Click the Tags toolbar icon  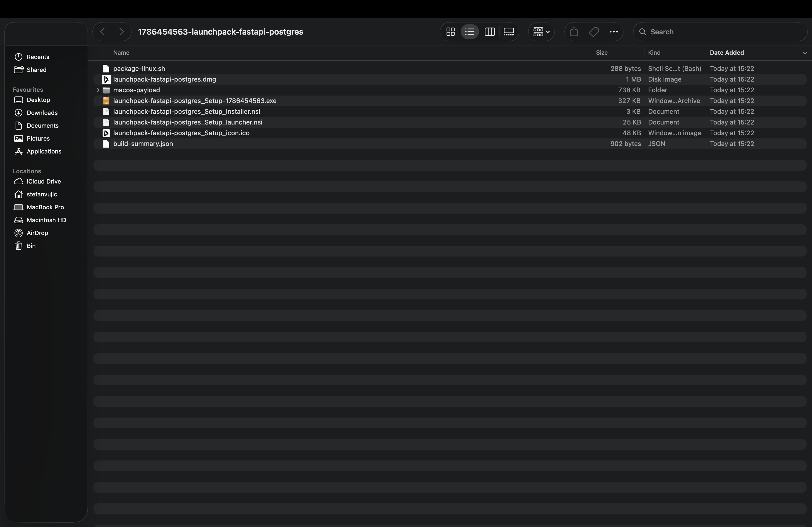coord(594,32)
